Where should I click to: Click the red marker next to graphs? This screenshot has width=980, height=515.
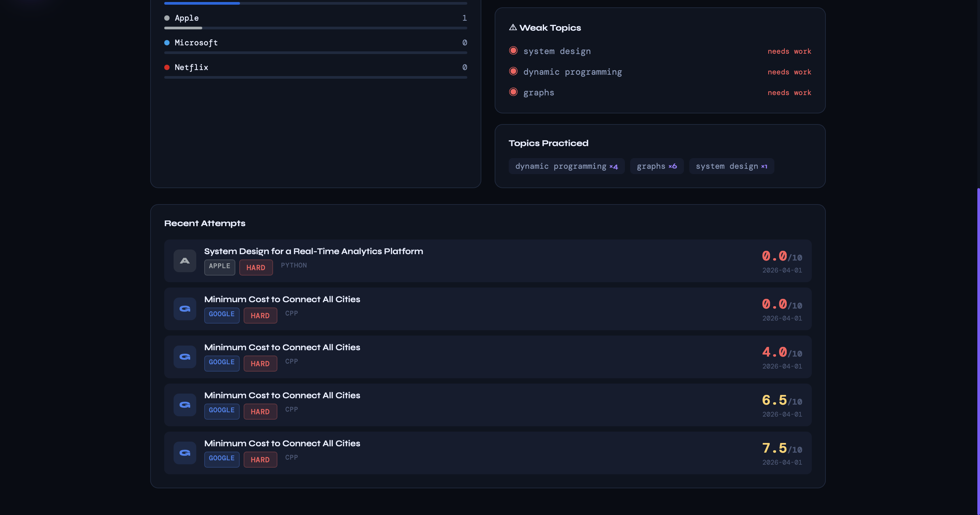(x=513, y=92)
